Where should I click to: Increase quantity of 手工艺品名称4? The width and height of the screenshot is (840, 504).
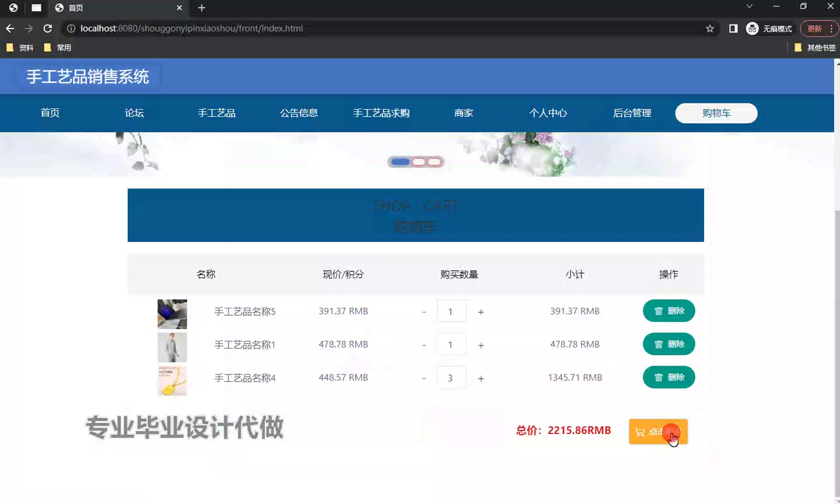coord(481,379)
